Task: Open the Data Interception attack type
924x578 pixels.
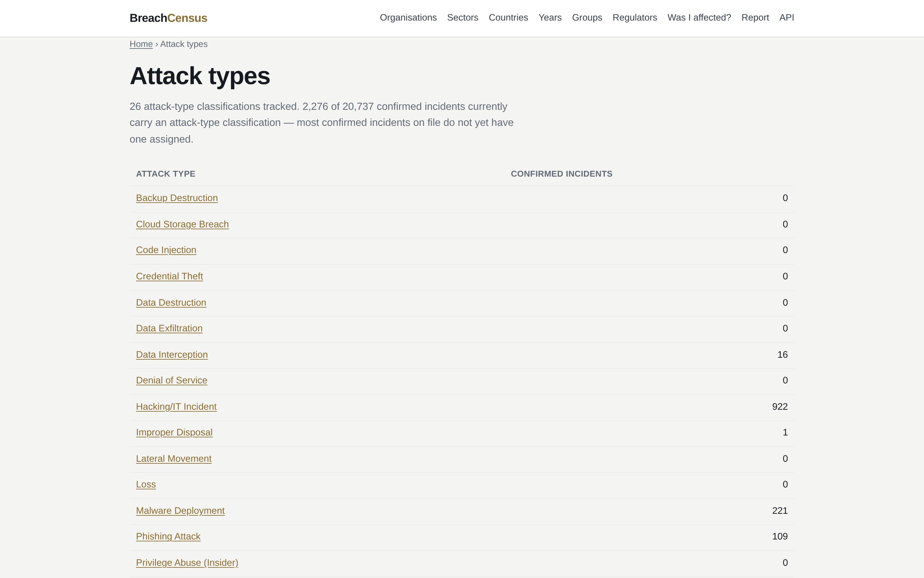Action: click(172, 355)
